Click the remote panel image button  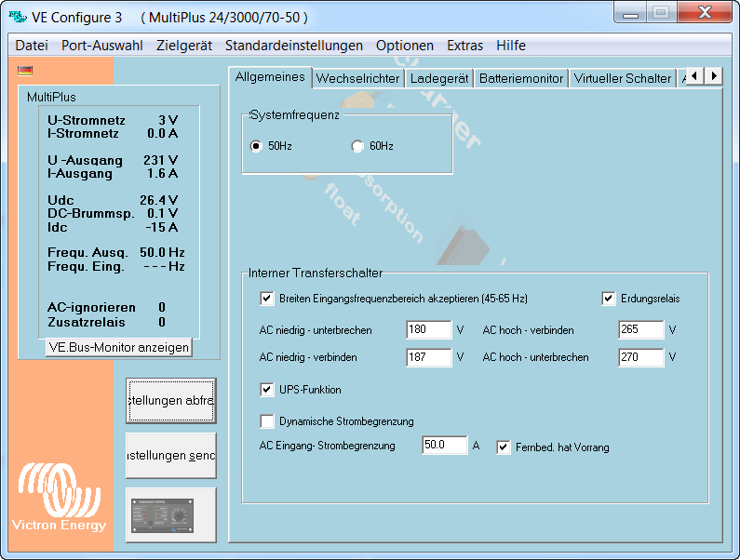pyautogui.click(x=170, y=514)
